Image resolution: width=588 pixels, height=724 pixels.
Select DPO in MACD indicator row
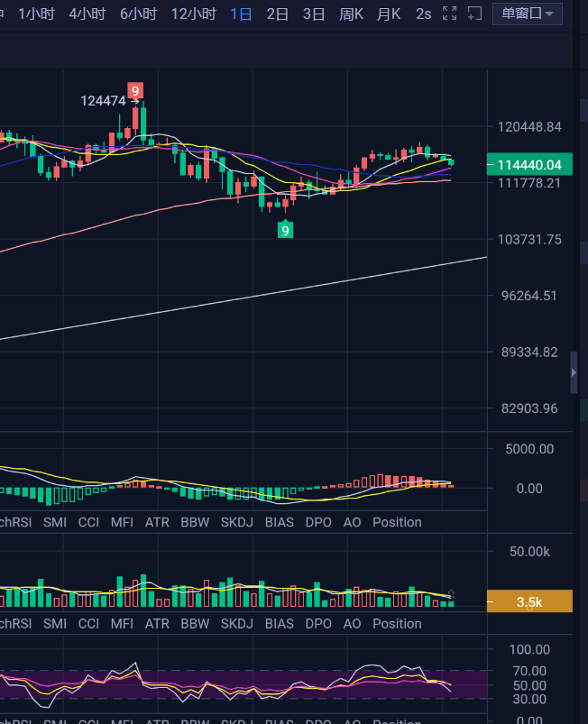[318, 522]
